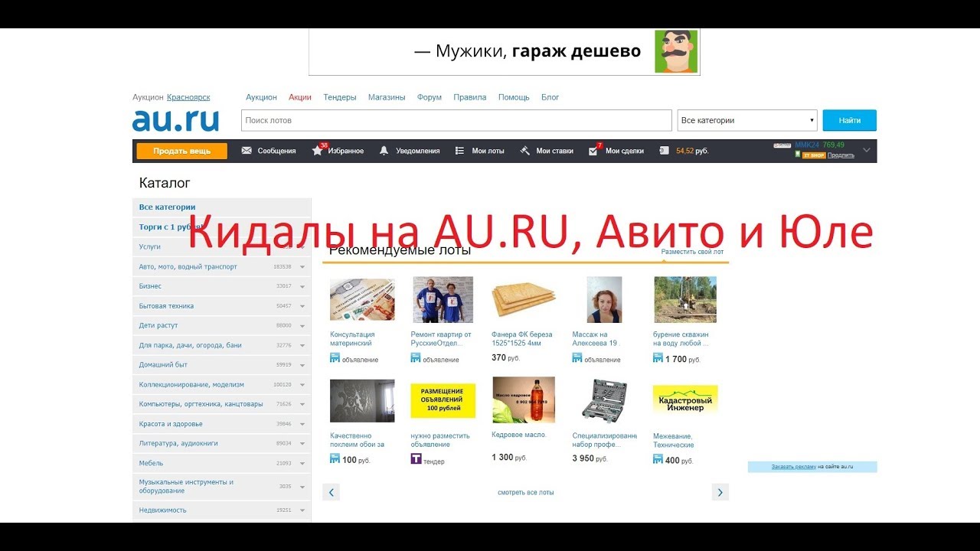The image size is (980, 551).
Task: Click the My Bids gavel icon
Action: tap(524, 151)
